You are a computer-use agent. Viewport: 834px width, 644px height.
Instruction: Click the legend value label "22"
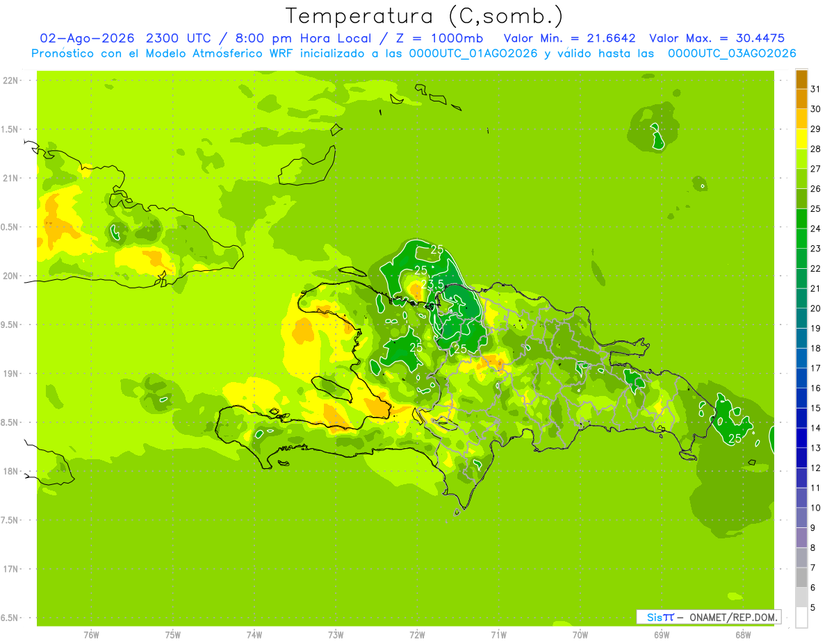(x=815, y=268)
